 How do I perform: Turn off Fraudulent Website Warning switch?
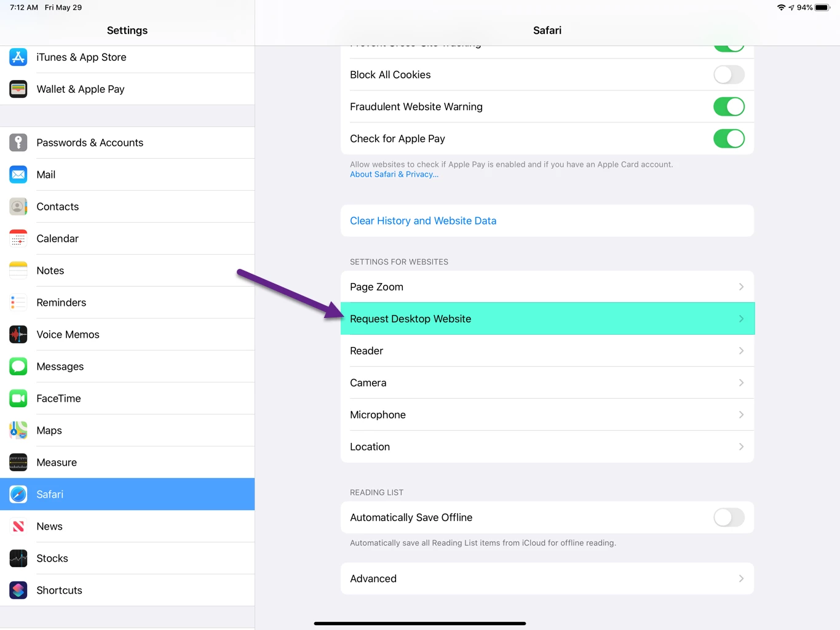729,107
